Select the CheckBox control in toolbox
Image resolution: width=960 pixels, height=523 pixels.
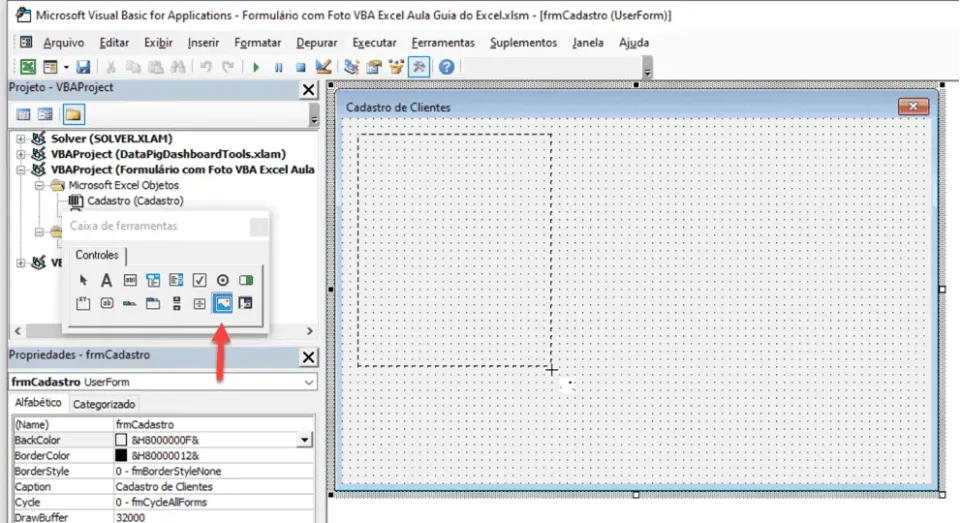pos(200,280)
